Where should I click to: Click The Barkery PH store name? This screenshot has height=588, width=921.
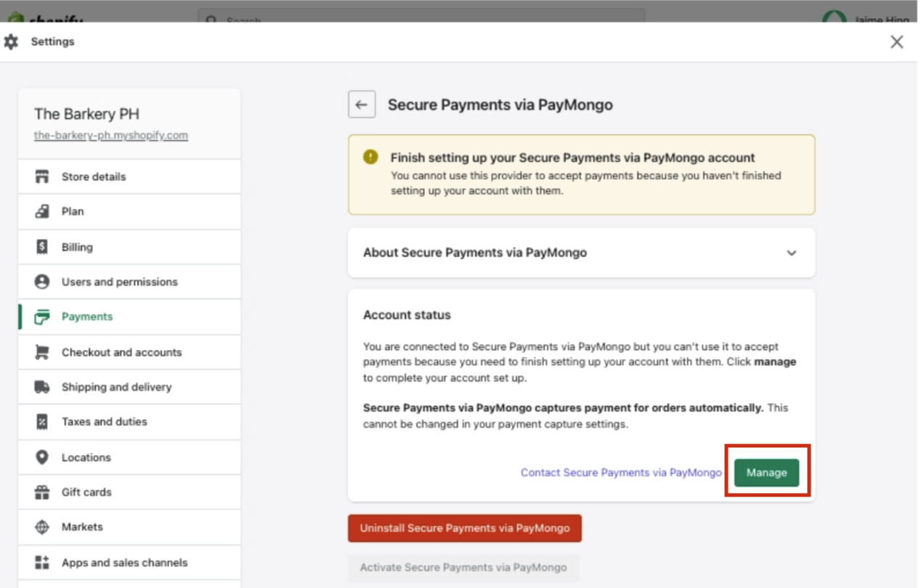coord(86,114)
